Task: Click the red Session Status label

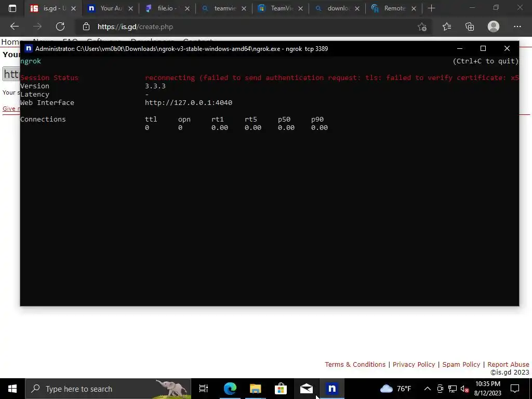Action: 49,78
